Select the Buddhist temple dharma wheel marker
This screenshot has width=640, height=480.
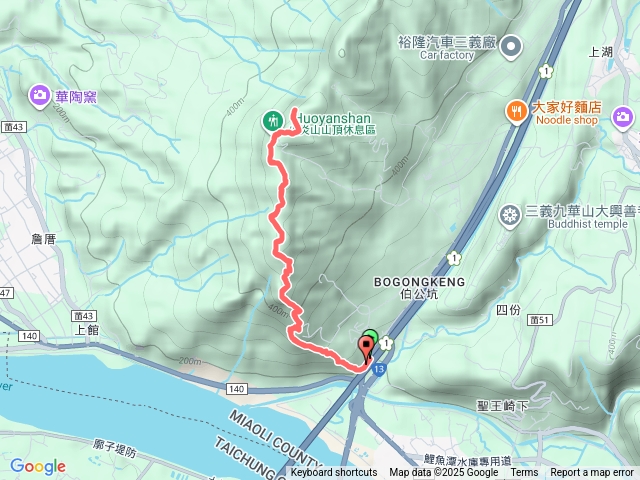[x=510, y=216]
